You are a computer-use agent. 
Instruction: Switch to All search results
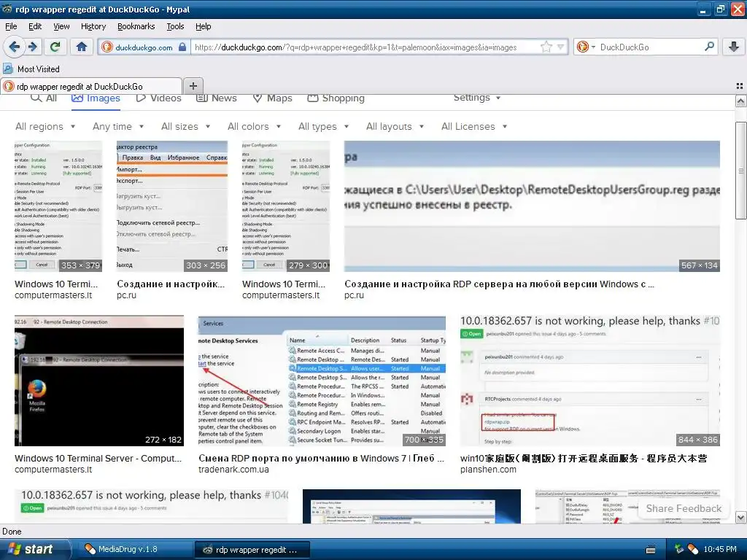(44, 98)
